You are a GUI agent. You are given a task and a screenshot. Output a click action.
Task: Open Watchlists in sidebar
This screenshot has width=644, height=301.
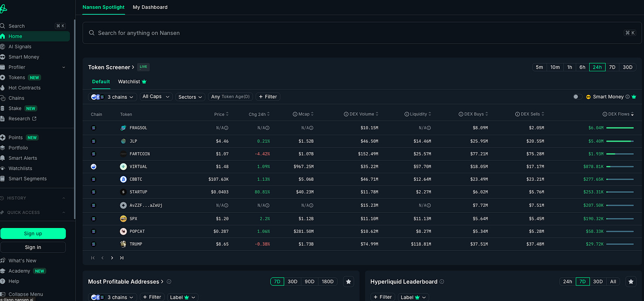click(20, 168)
